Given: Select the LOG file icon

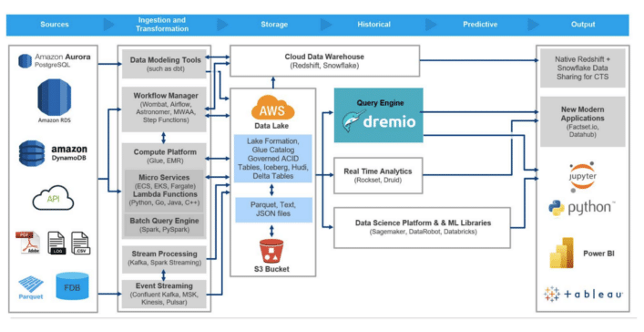Looking at the screenshot, I should tap(56, 243).
